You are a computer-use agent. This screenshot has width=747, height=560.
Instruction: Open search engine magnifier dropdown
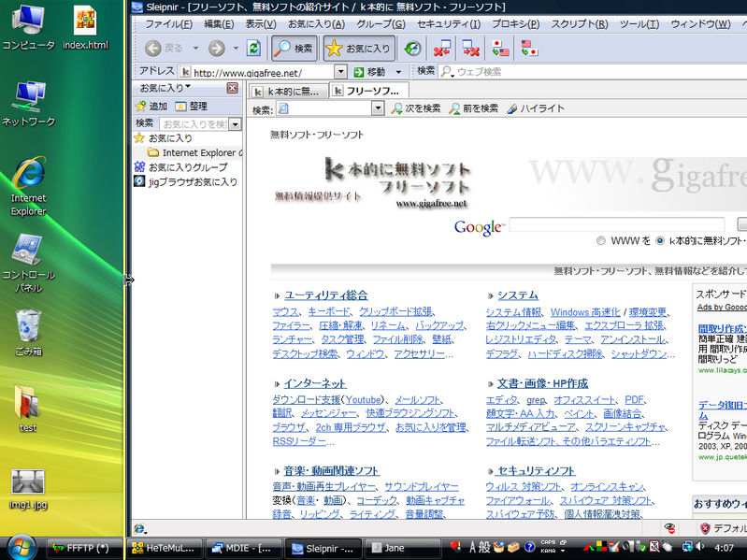tap(446, 72)
